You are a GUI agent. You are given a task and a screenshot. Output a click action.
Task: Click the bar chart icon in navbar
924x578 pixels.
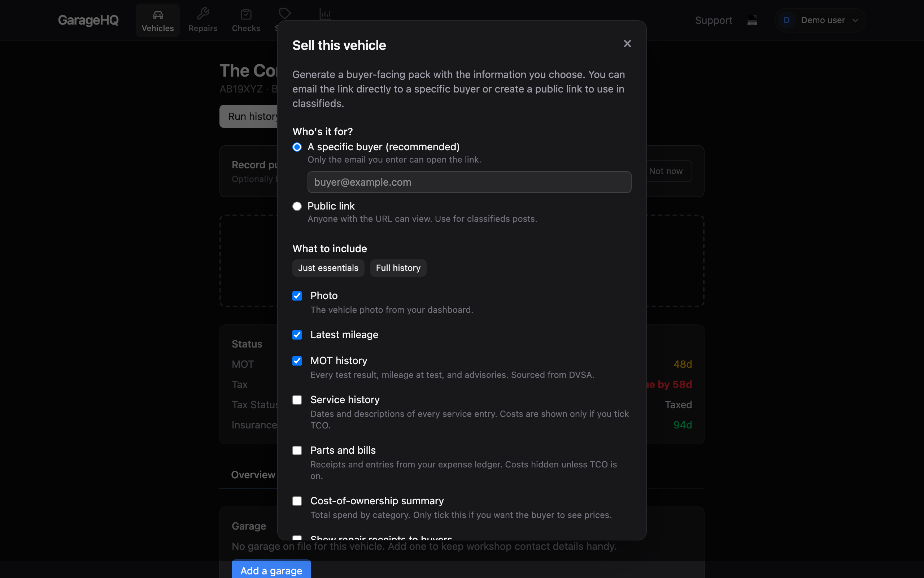coord(325,14)
